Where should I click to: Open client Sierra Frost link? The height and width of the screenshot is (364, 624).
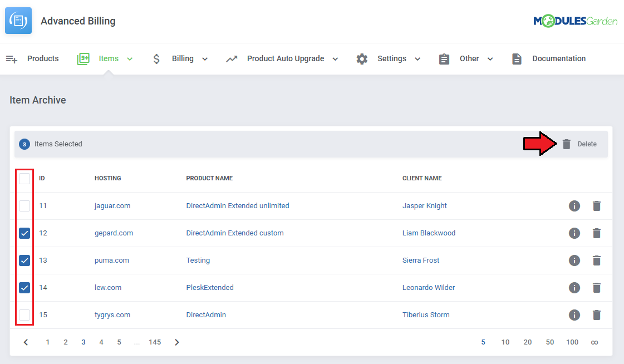click(421, 260)
